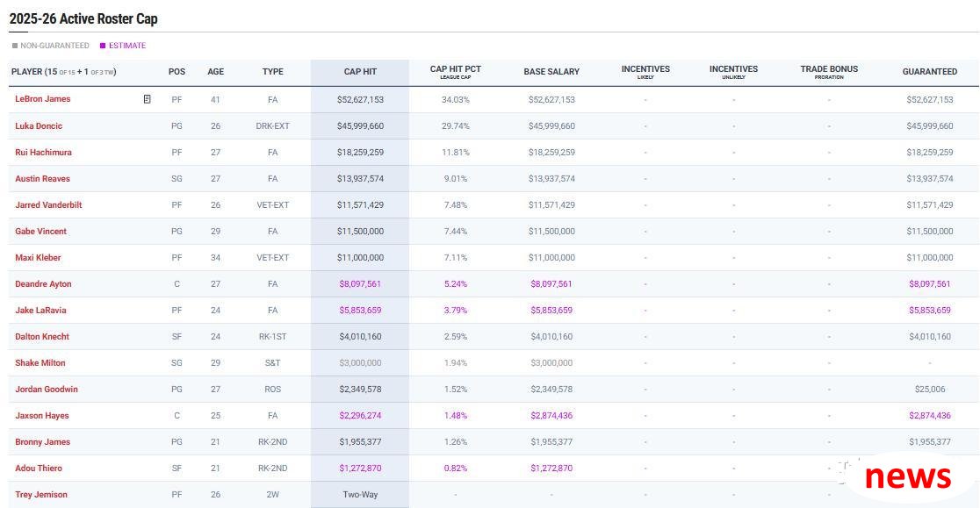Click Shake Milton's 1.94% cap percentage
This screenshot has height=508, width=980.
[x=456, y=362]
